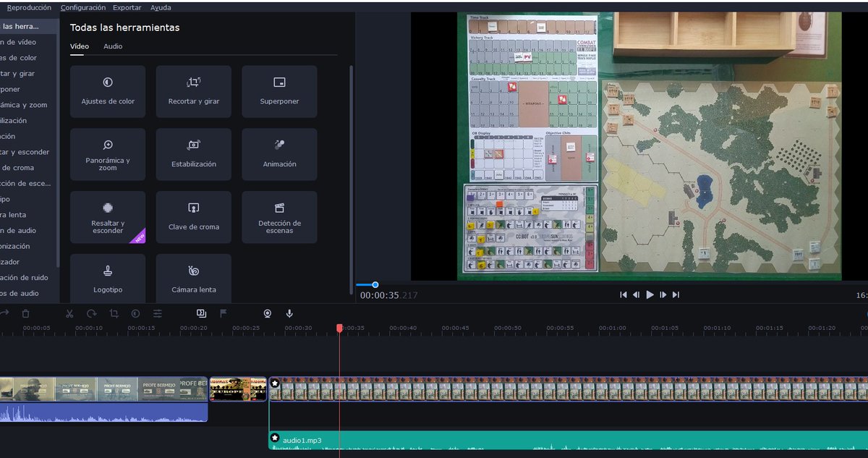
Task: Select 'cción de esce...' entry in sidebar
Action: click(x=29, y=183)
